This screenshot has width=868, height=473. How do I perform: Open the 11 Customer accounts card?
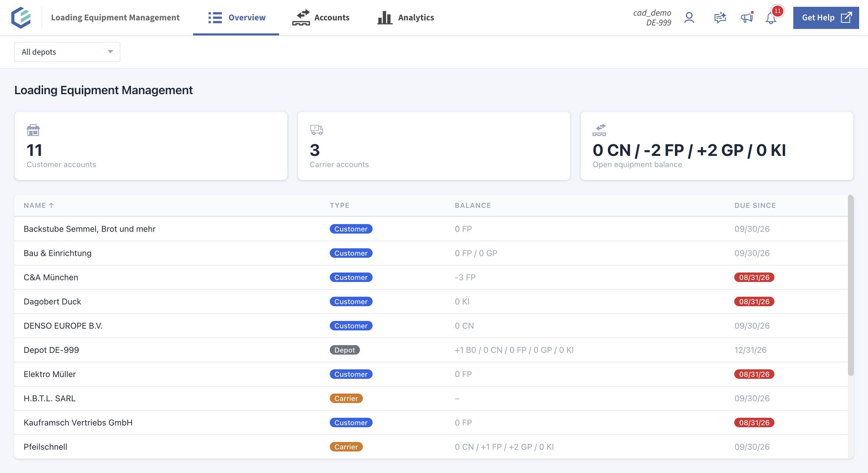pyautogui.click(x=151, y=146)
